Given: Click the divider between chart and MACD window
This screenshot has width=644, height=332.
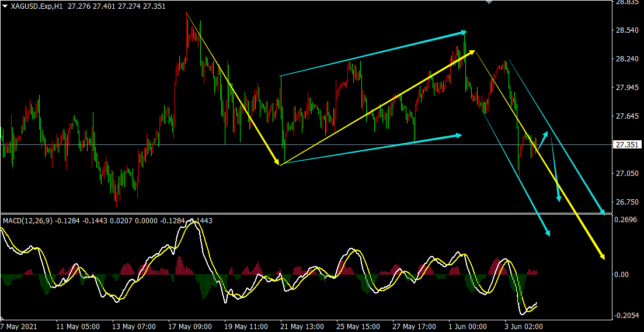Looking at the screenshot, I should pos(304,213).
